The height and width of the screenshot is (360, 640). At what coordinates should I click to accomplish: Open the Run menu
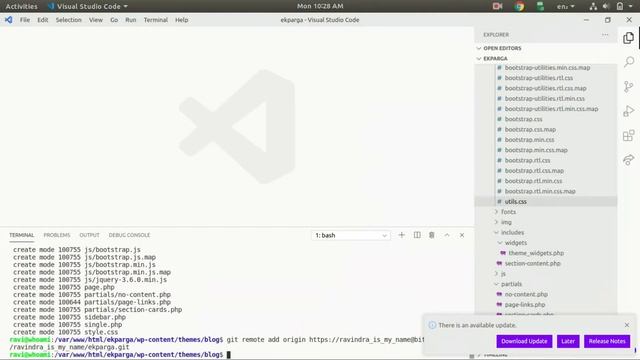click(131, 20)
